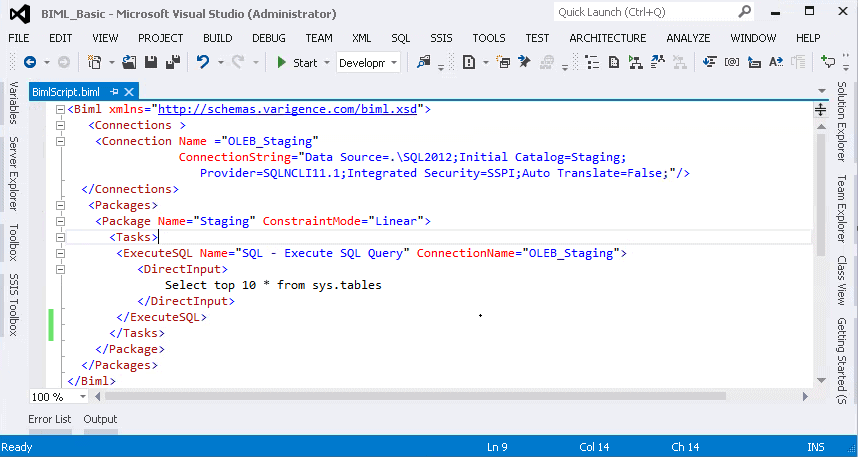Collapse the DirectInput element outline node

[x=60, y=269]
